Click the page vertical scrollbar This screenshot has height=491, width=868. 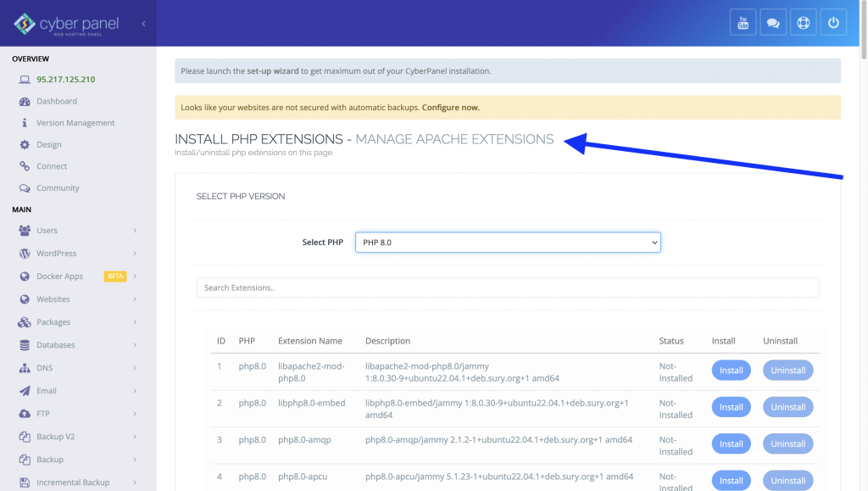(x=864, y=31)
